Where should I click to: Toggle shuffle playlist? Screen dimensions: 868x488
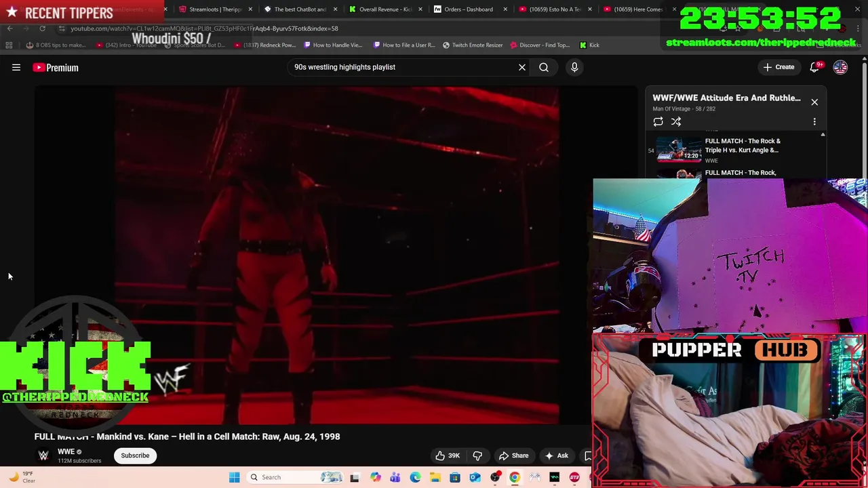coord(676,121)
